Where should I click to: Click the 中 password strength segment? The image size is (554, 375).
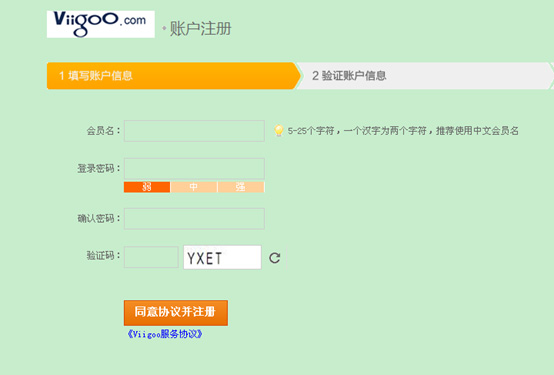pos(194,187)
